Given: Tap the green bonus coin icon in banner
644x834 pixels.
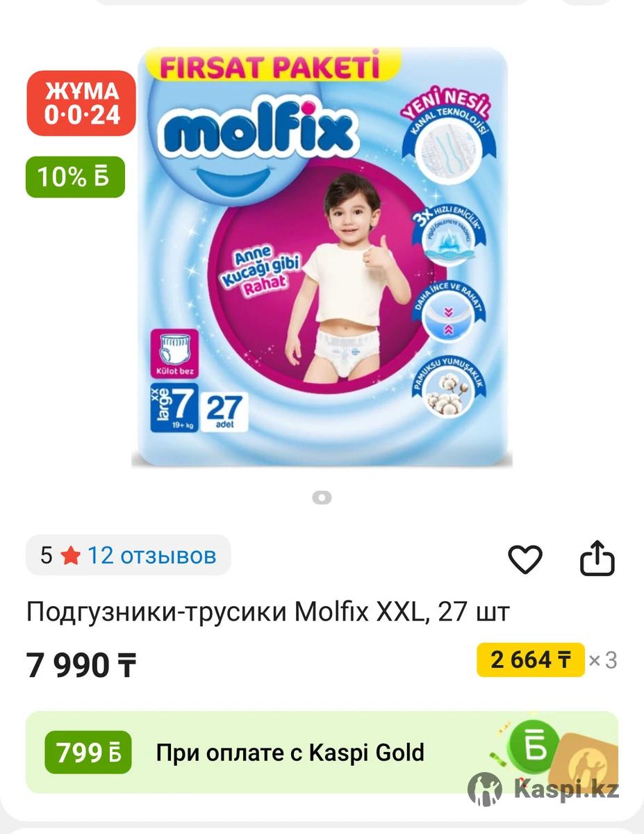Looking at the screenshot, I should coord(534,743).
